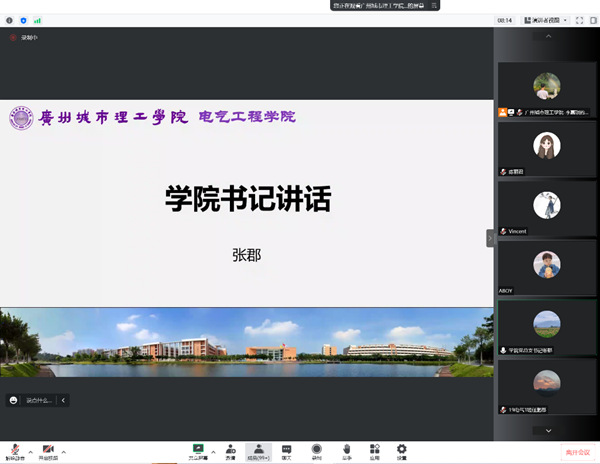Screen dimensions: 600x464
Task: Click the screen-sharing badge on host tile
Action: click(x=511, y=112)
